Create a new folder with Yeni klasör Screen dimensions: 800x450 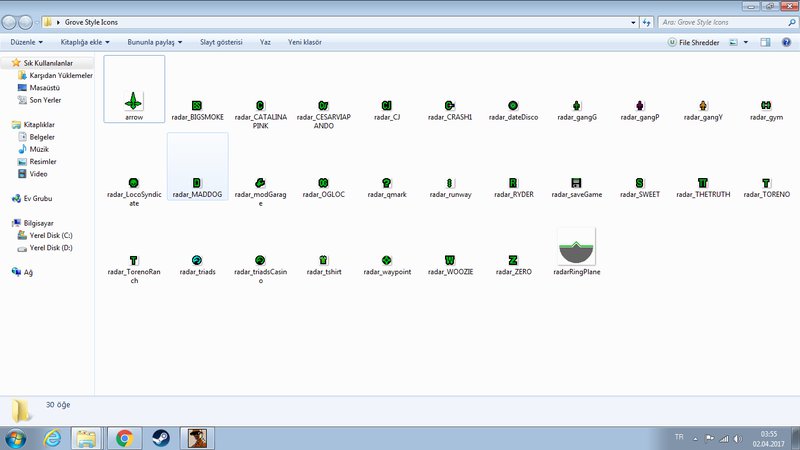[x=305, y=42]
